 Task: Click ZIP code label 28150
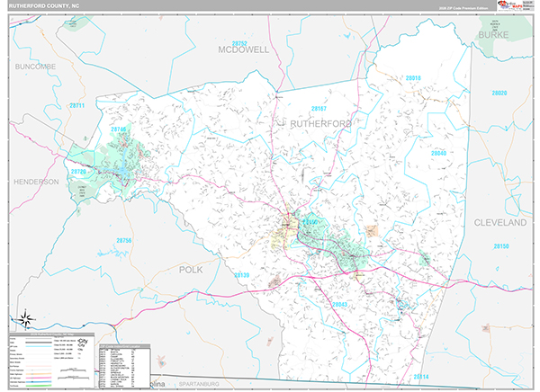(x=501, y=246)
